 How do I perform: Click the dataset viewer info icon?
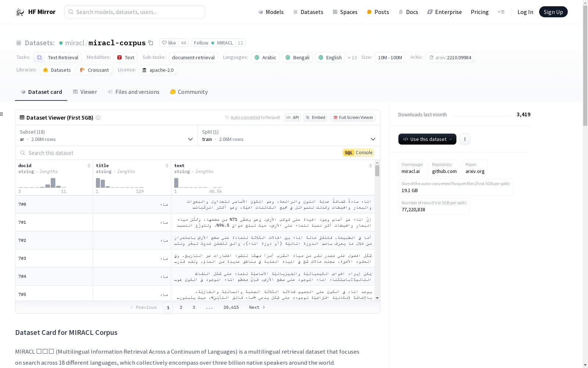pyautogui.click(x=98, y=118)
